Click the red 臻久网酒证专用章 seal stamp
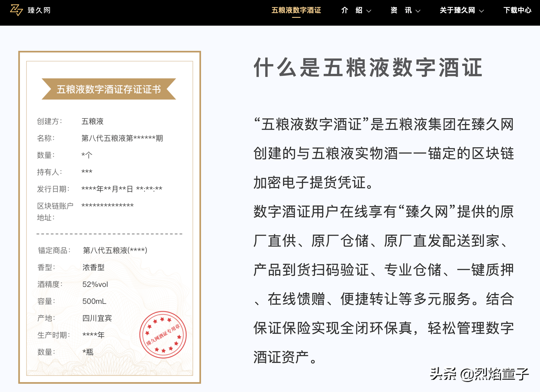540x392 pixels. coord(163,335)
